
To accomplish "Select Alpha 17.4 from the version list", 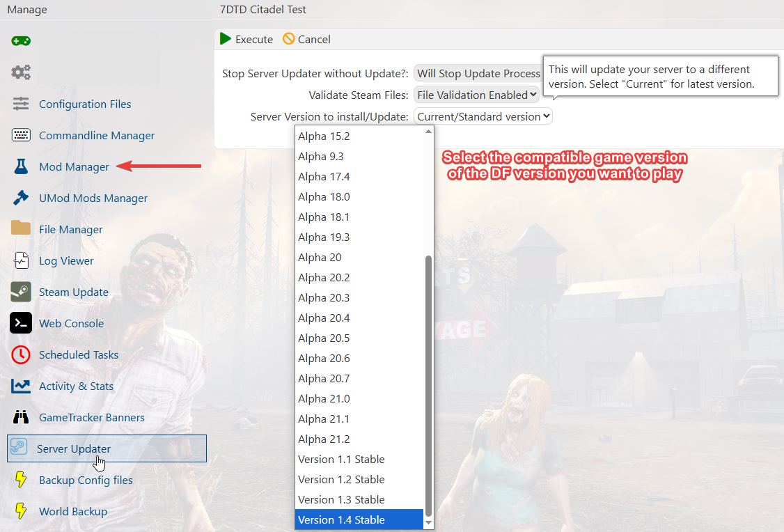I will (x=359, y=176).
